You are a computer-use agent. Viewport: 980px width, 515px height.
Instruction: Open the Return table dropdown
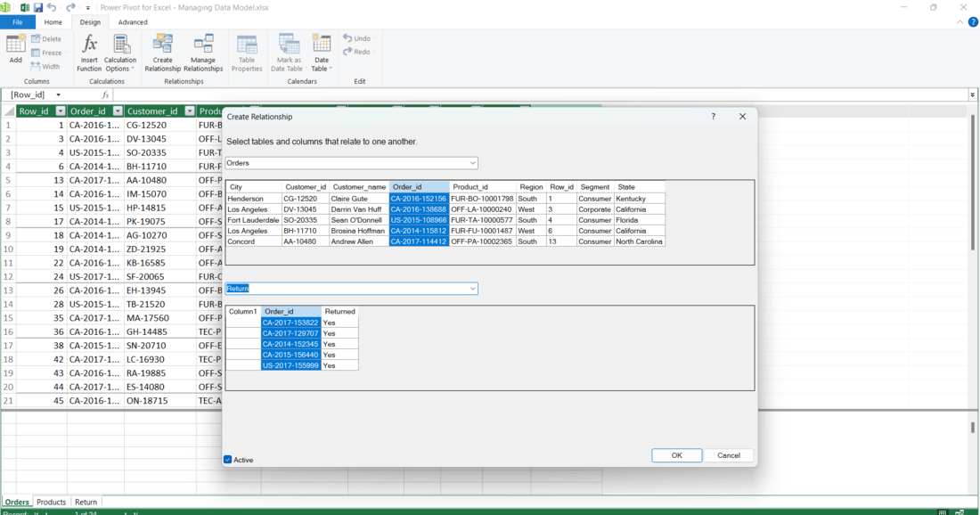tap(472, 289)
